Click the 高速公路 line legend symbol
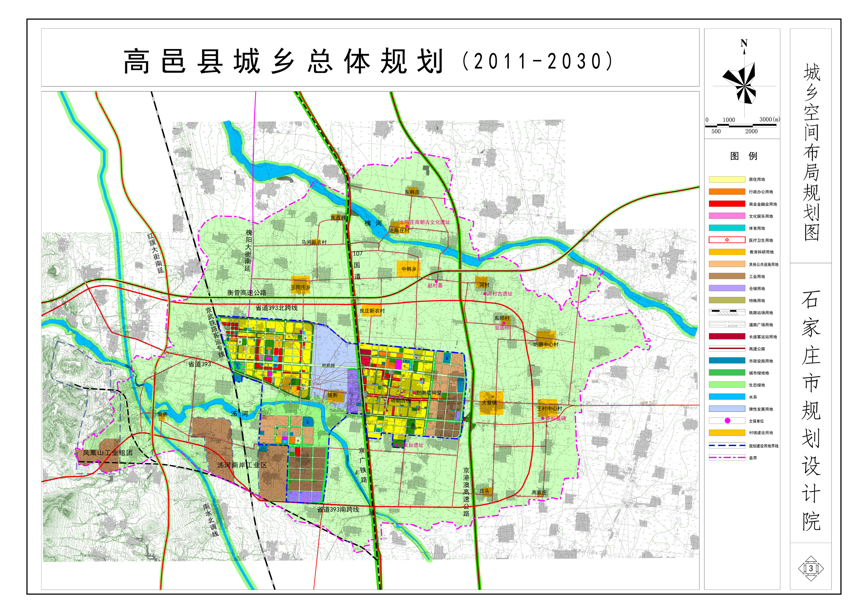 click(727, 349)
